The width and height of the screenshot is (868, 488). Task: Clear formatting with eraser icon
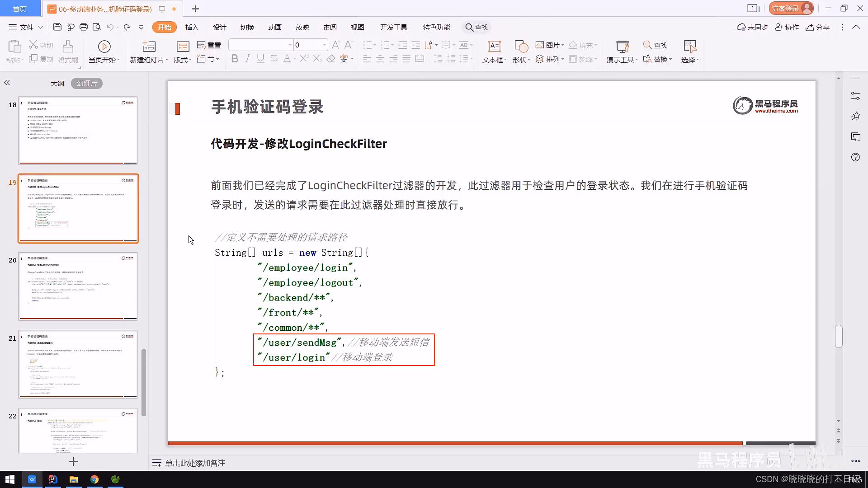[331, 59]
